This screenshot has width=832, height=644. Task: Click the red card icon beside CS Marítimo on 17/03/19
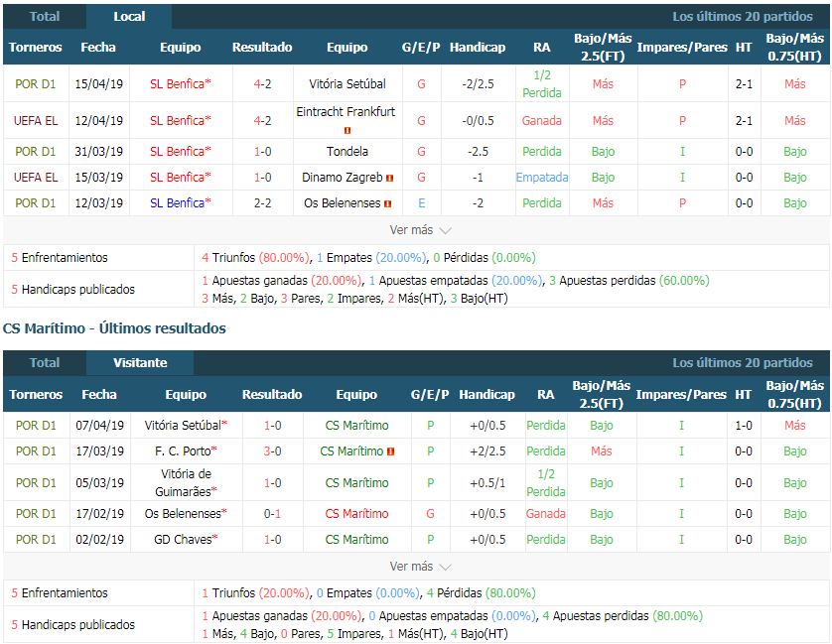click(x=390, y=451)
